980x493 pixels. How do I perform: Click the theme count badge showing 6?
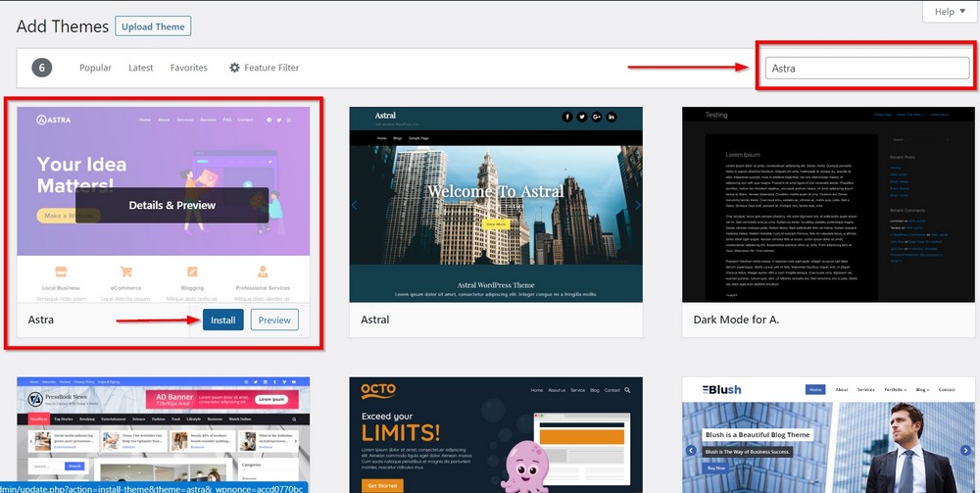42,68
